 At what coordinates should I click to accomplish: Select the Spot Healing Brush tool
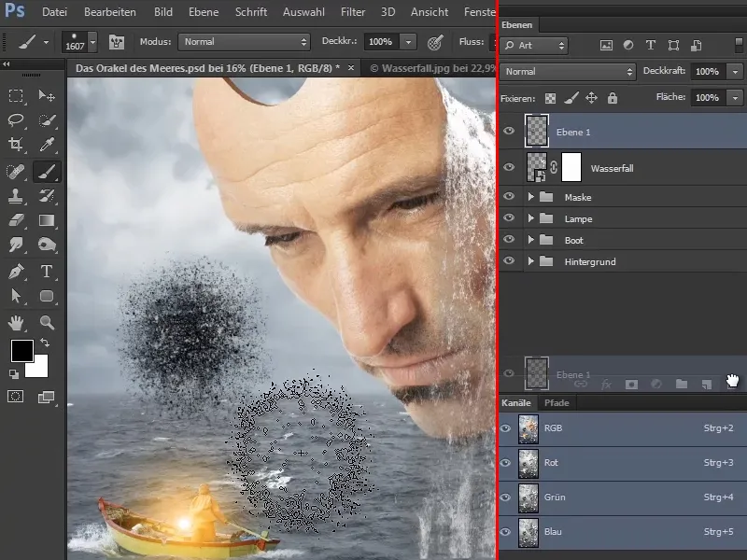16,172
